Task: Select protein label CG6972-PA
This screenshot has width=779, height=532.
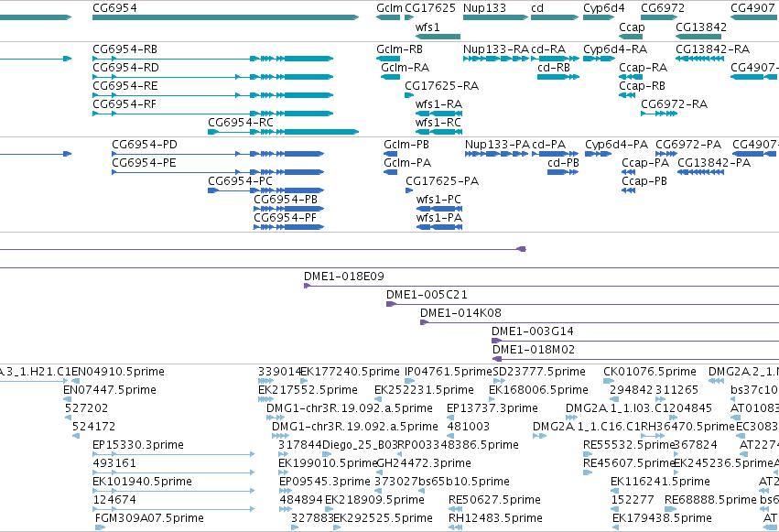Action: (688, 145)
